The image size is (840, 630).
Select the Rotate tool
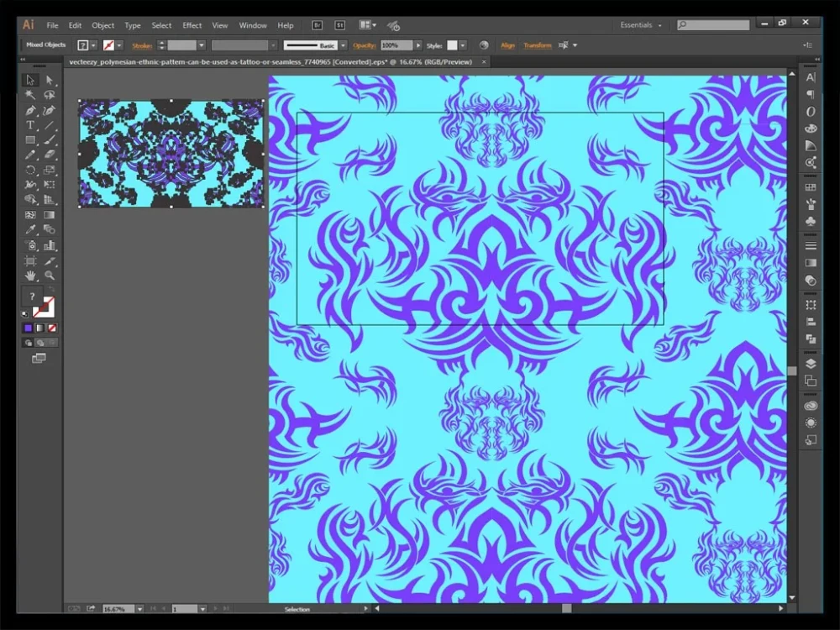point(30,170)
